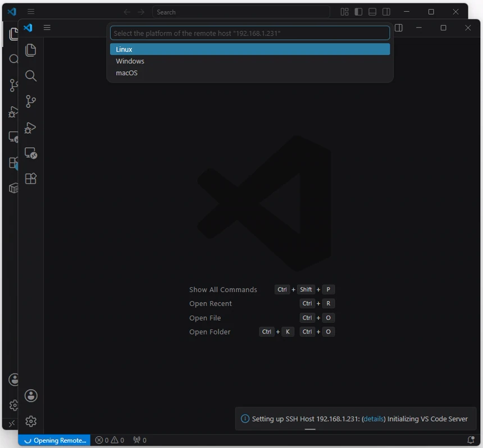The image size is (483, 448).
Task: Open Explorer in the front window activity bar
Action: click(x=31, y=50)
